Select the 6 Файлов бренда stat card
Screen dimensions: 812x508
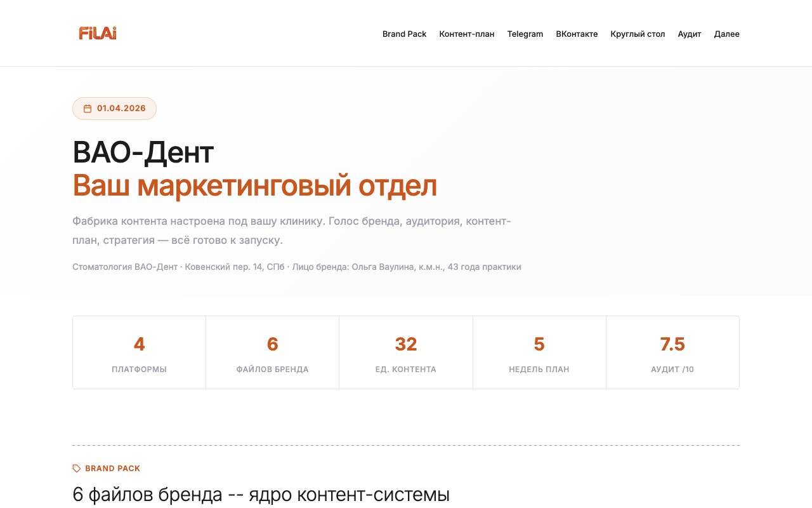tap(273, 352)
